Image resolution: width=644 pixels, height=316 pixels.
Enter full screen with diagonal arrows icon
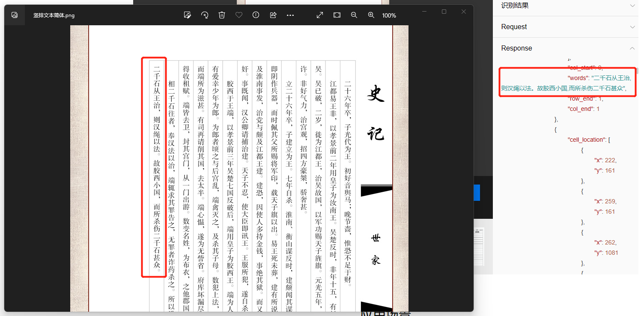(320, 15)
